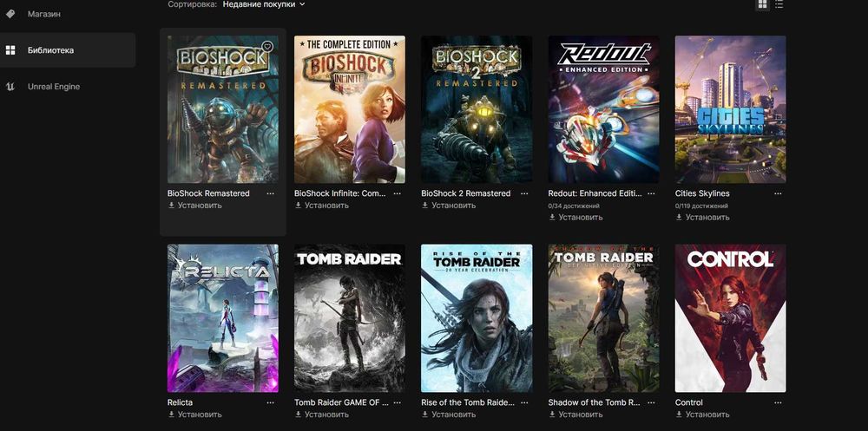Open the Библиотека sidebar section
868x431 pixels.
[68, 50]
